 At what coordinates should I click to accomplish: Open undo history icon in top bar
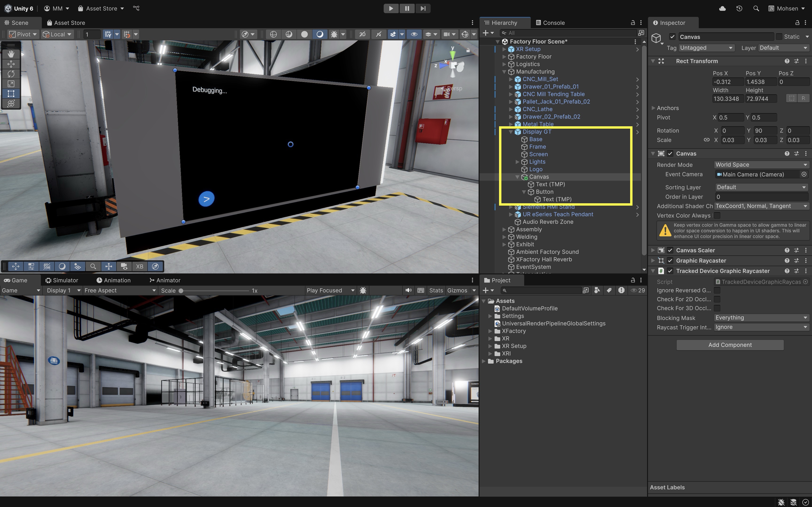coord(739,8)
